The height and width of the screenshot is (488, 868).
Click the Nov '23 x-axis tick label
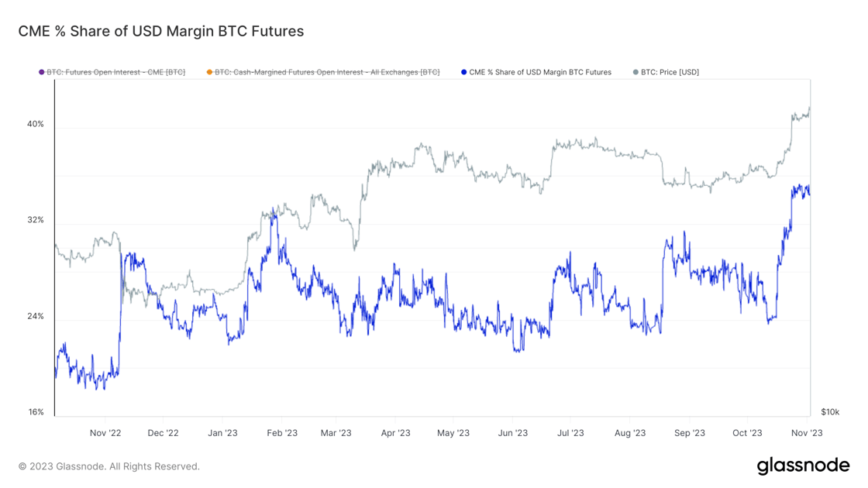tap(807, 433)
